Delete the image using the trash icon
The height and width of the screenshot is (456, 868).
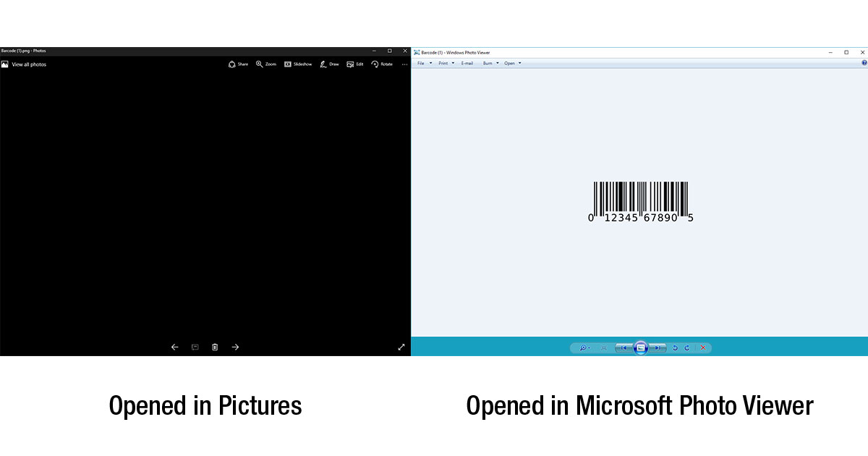pos(214,347)
